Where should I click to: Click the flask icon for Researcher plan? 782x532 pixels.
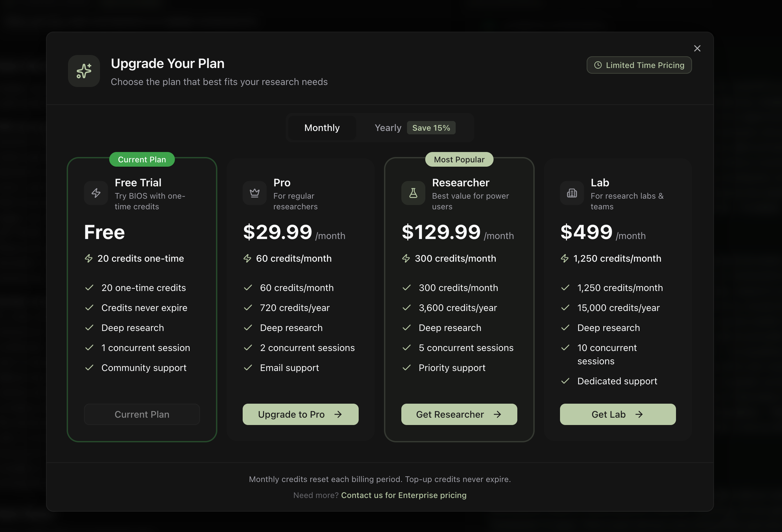(413, 193)
